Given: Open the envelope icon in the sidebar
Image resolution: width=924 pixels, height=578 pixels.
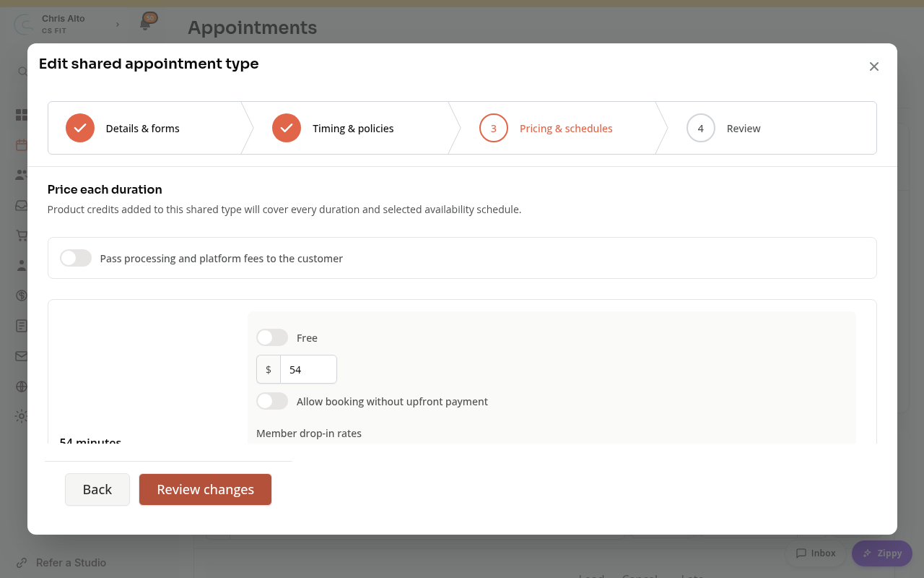Looking at the screenshot, I should (x=22, y=356).
